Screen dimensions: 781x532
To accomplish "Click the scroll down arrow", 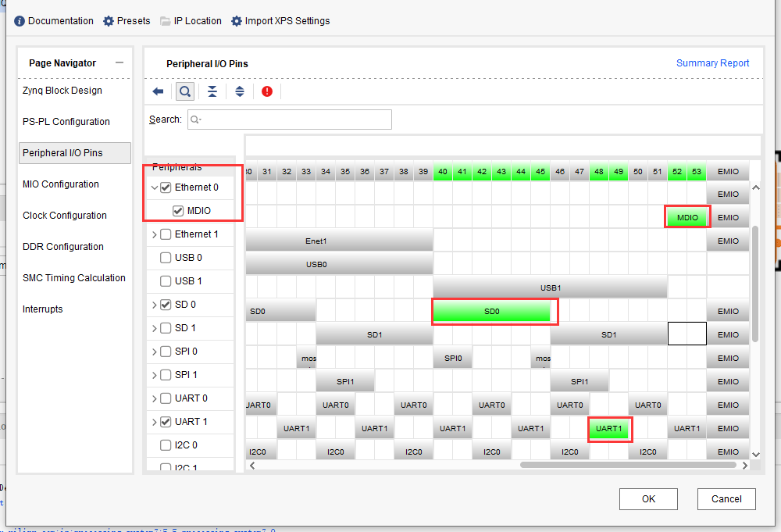I will [755, 454].
